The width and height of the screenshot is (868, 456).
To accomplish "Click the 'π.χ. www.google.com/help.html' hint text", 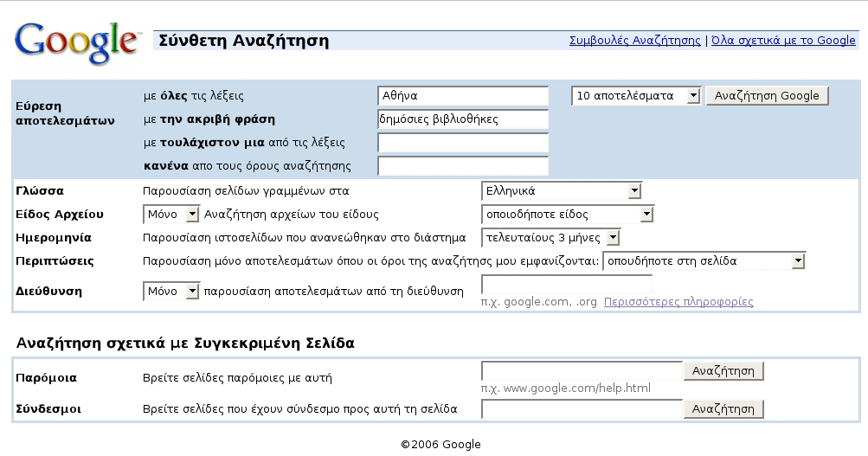I will pos(566,388).
